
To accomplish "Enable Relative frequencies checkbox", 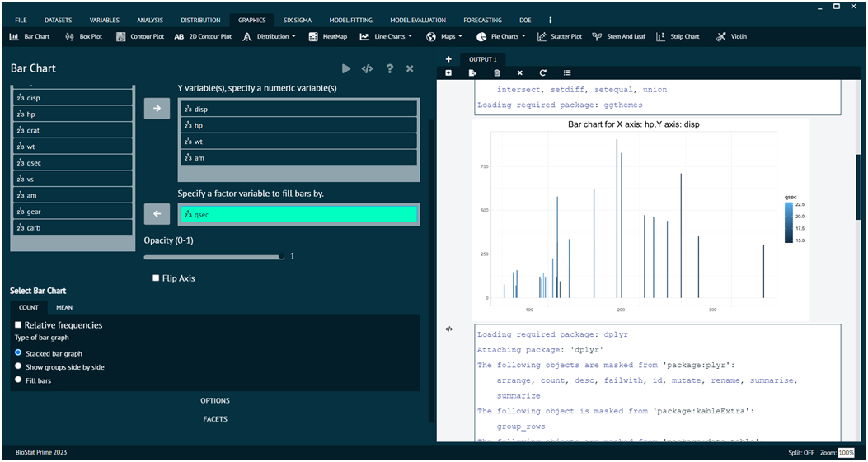I will (18, 325).
